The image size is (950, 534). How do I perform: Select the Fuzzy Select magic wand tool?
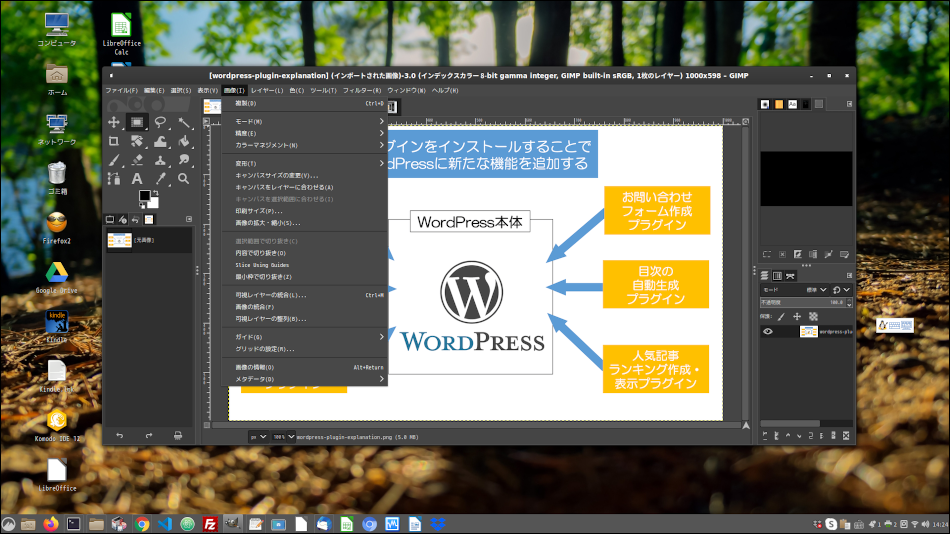[184, 122]
